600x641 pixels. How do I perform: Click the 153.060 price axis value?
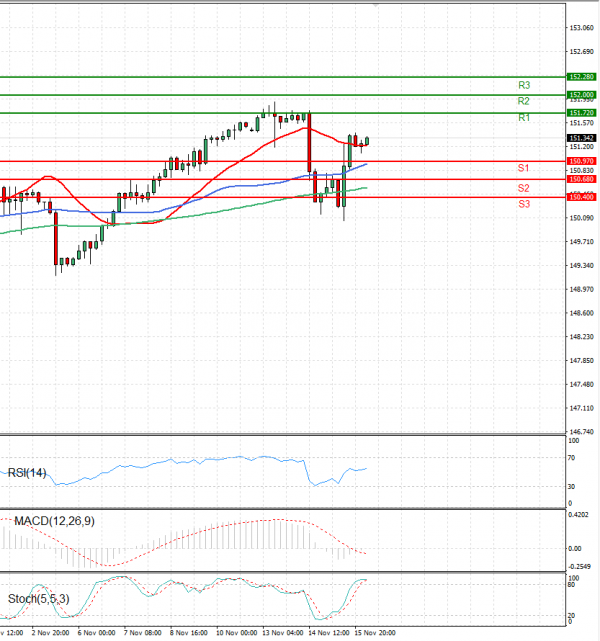[582, 28]
